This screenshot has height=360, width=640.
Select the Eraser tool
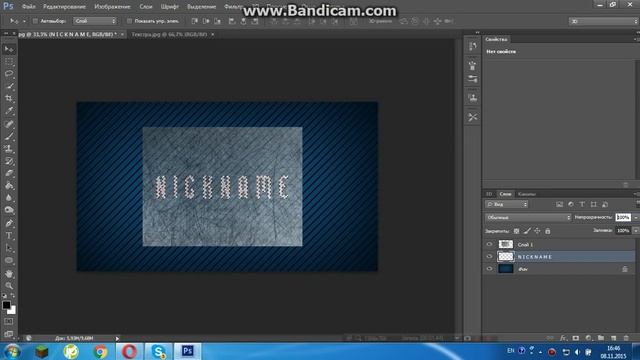(x=9, y=173)
